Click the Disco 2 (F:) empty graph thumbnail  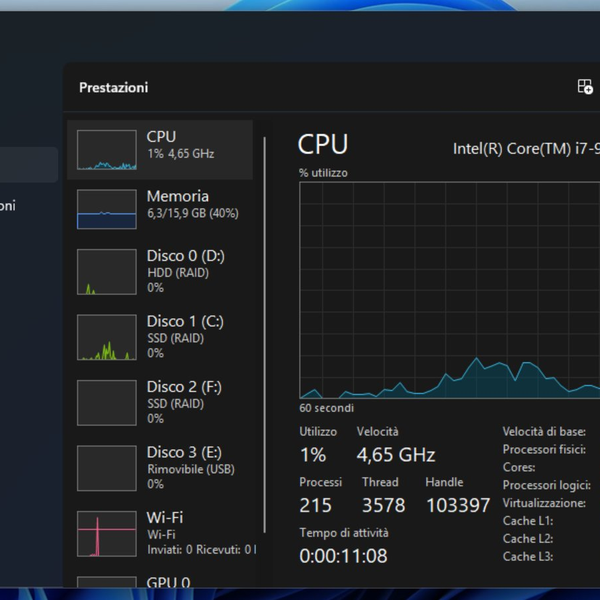107,402
